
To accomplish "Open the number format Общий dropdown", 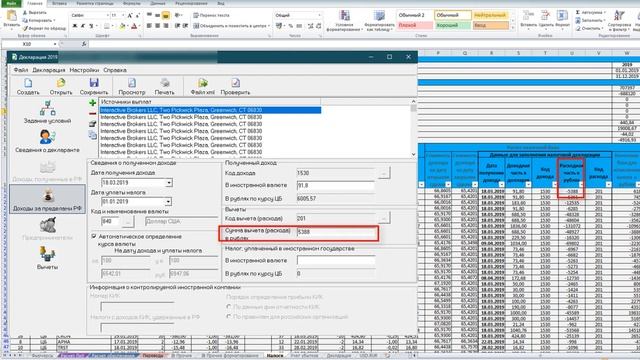I will (319, 15).
